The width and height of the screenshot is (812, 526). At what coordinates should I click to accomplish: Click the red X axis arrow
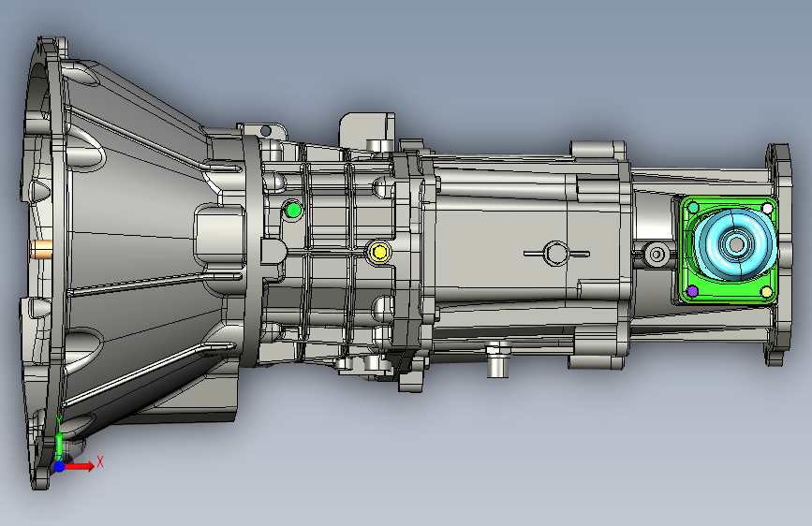pyautogui.click(x=80, y=466)
